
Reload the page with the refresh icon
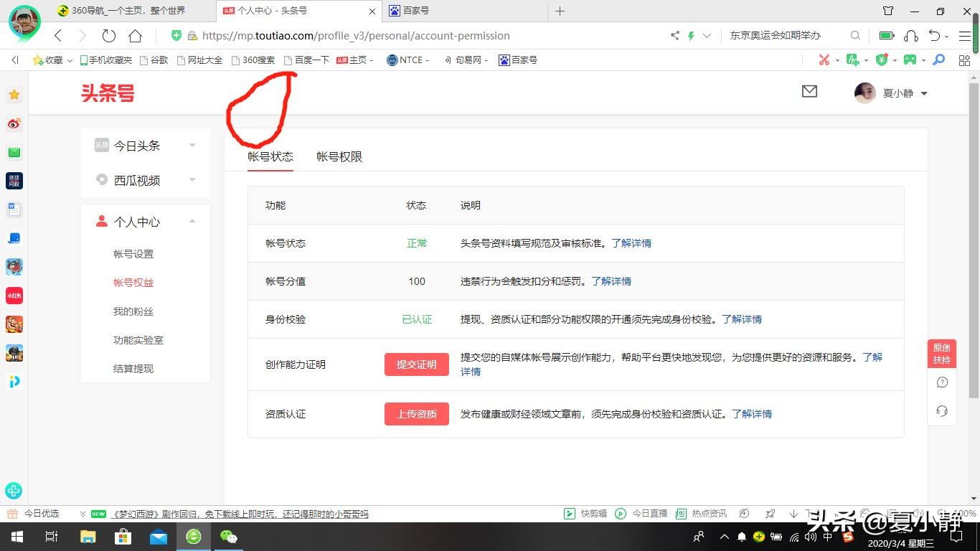tap(109, 35)
